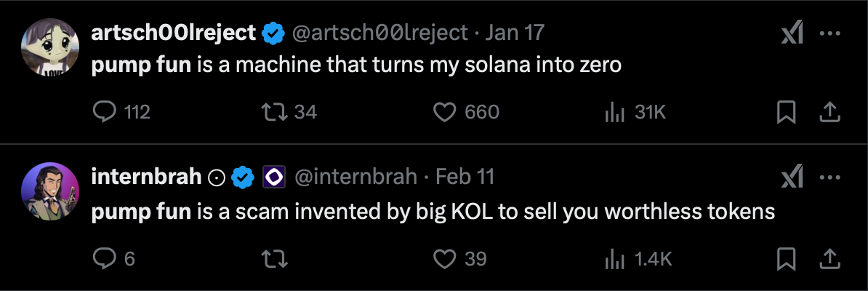Open the Jan 17 tweet timestamp
Viewport: 868px width, 291px height.
[515, 33]
